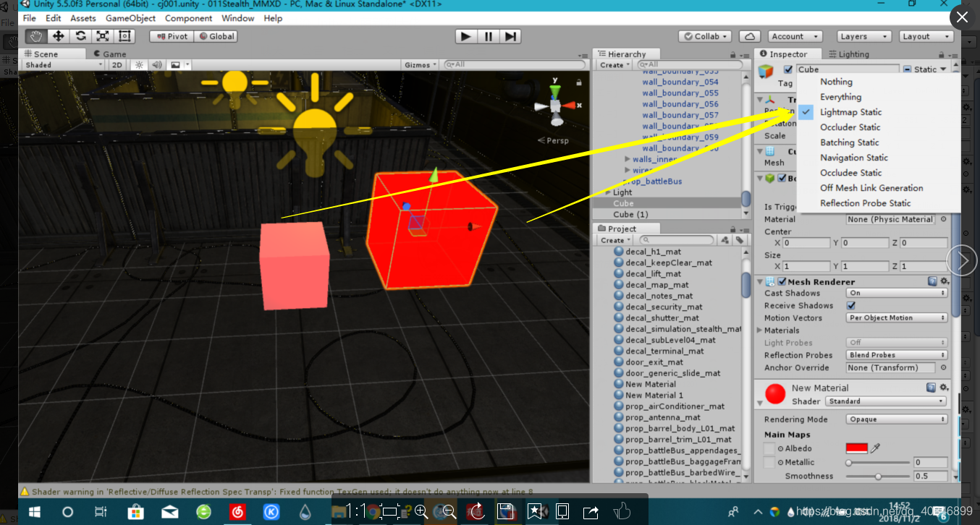Open the Gizmos dropdown
Screen dimensions: 980x525
point(421,64)
